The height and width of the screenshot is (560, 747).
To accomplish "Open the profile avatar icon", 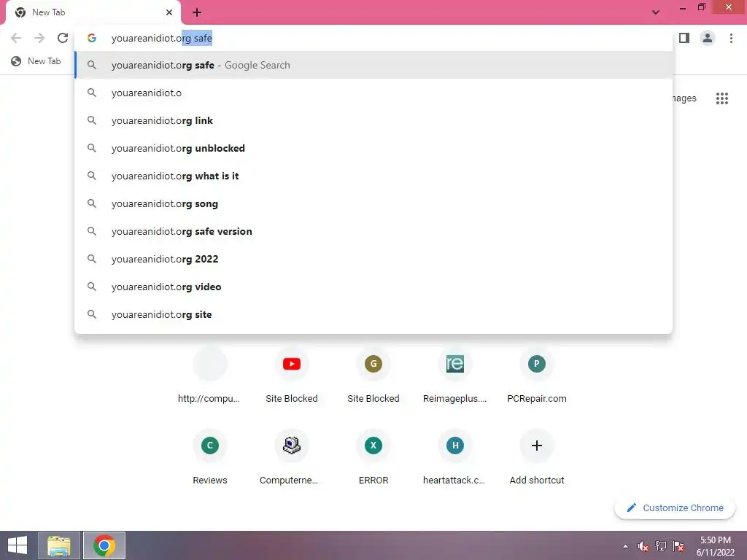I will [x=708, y=38].
